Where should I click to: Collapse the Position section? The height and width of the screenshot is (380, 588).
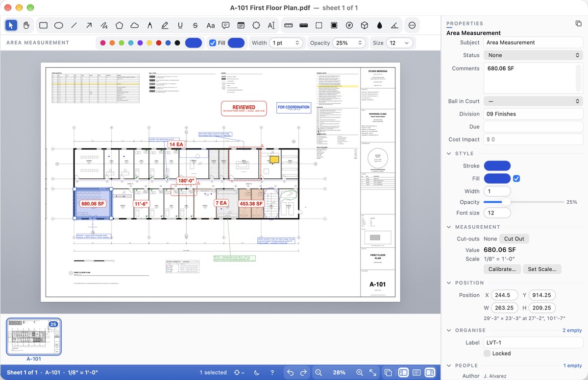pos(449,283)
